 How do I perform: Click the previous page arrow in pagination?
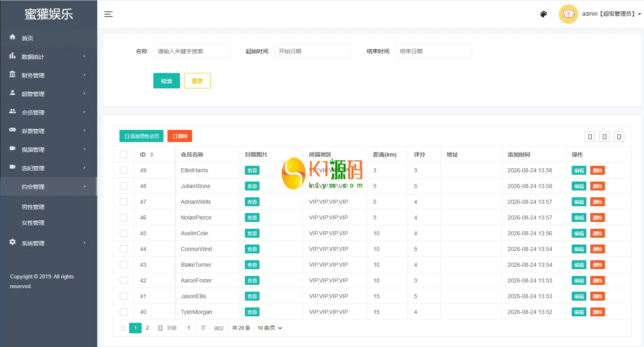123,328
